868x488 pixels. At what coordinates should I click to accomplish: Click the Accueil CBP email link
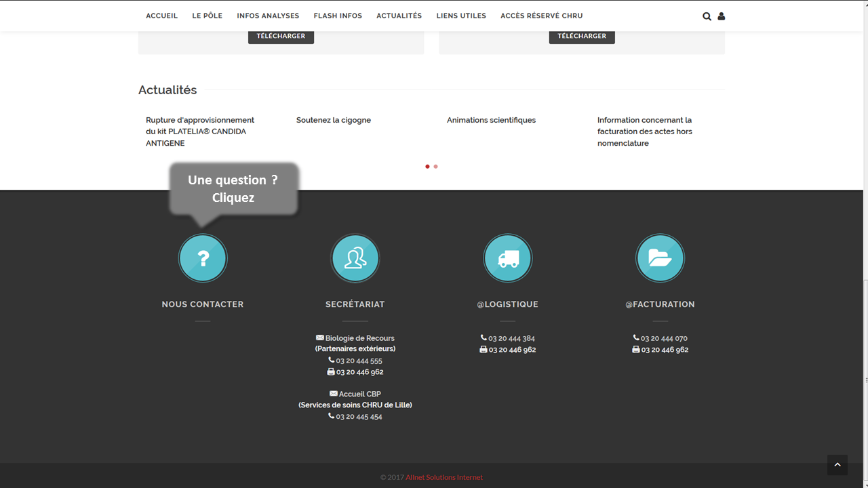(359, 394)
